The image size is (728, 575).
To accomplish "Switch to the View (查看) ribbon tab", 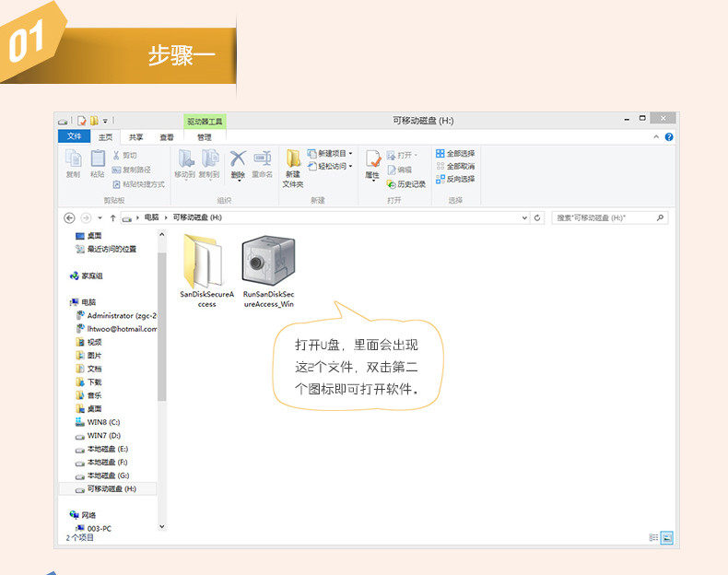I will [167, 137].
